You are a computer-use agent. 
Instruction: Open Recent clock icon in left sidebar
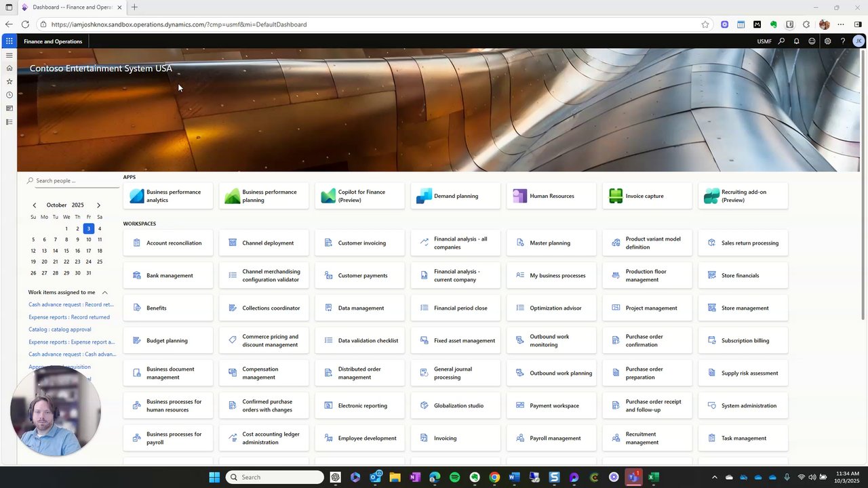9,95
